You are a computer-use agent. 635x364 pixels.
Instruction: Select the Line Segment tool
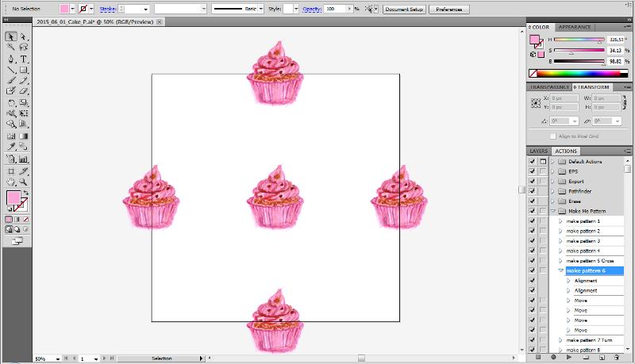pyautogui.click(x=11, y=70)
